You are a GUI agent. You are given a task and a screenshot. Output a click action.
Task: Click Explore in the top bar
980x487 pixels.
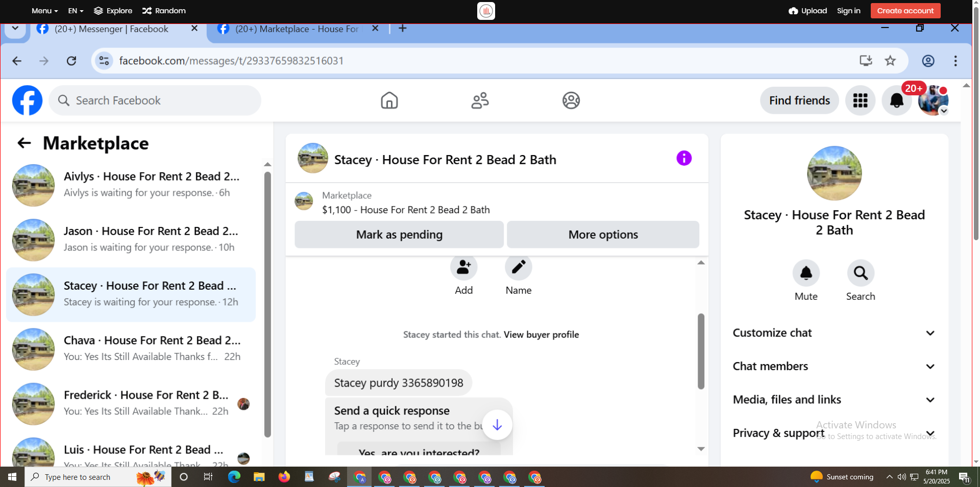click(113, 11)
